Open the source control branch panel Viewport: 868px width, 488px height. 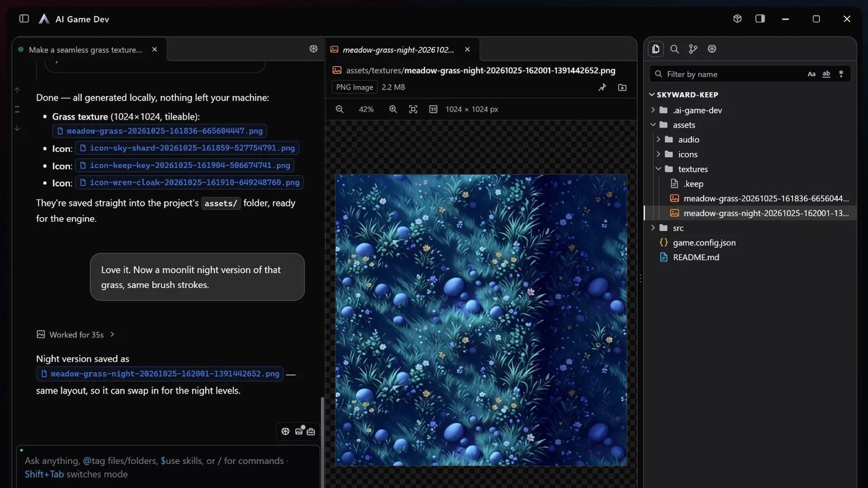(x=693, y=49)
